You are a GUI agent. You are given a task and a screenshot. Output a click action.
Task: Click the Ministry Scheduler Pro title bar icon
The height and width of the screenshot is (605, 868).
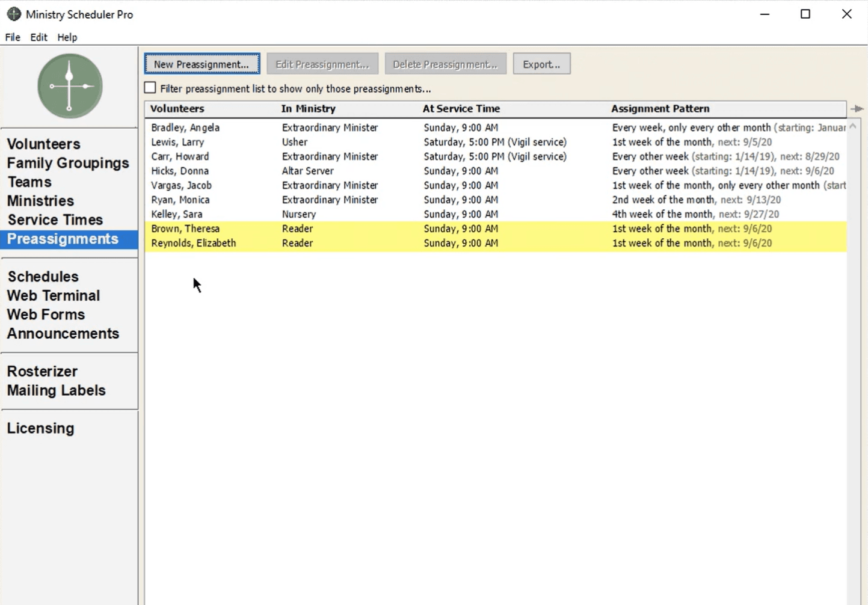14,14
